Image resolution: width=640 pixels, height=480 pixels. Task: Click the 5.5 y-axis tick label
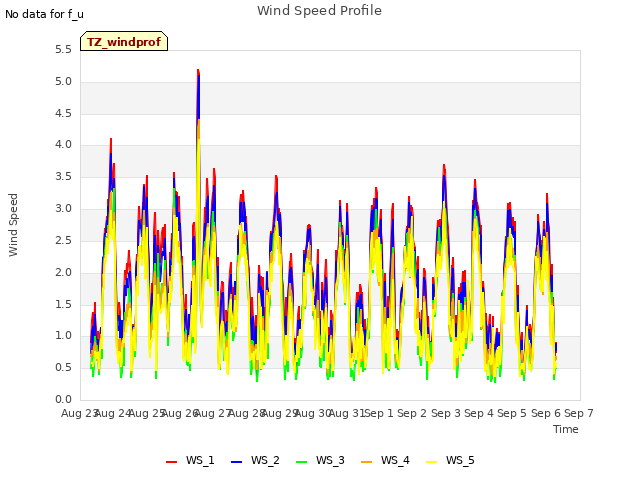pyautogui.click(x=63, y=50)
